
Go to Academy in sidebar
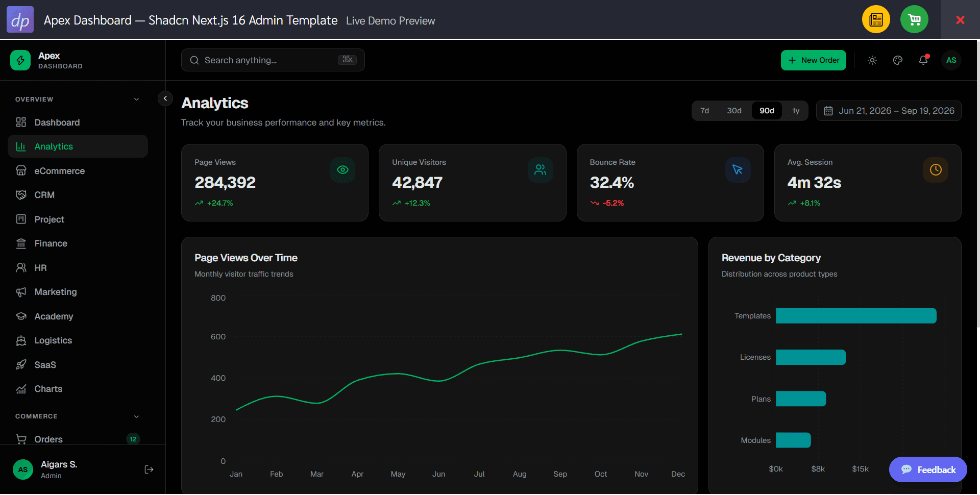pyautogui.click(x=78, y=316)
